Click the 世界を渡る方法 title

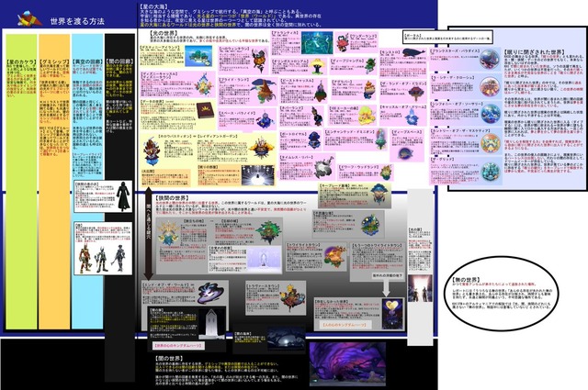coord(77,21)
